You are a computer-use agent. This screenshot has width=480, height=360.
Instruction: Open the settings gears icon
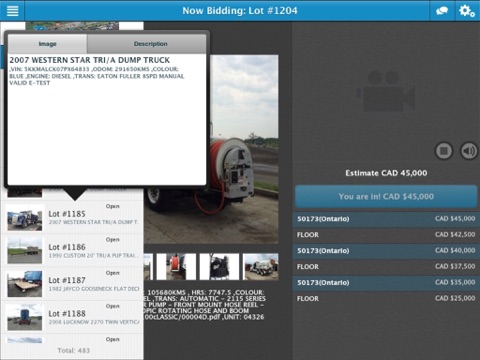(467, 11)
